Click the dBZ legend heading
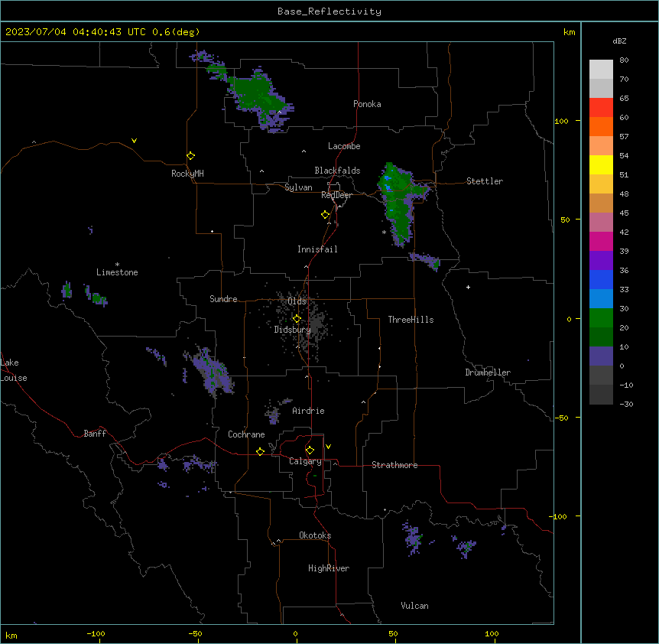Viewport: 659px width, 644px height. (619, 41)
